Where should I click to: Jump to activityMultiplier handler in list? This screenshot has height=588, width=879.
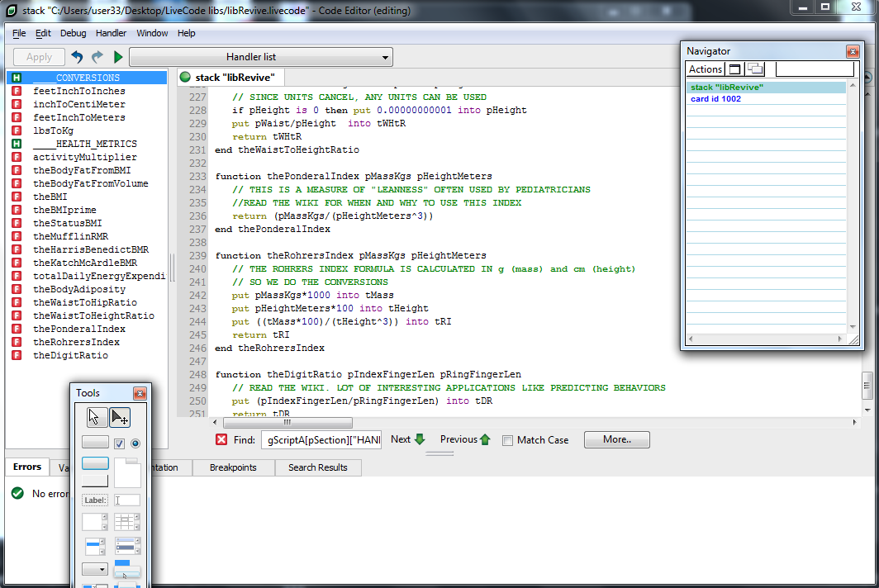(x=84, y=157)
